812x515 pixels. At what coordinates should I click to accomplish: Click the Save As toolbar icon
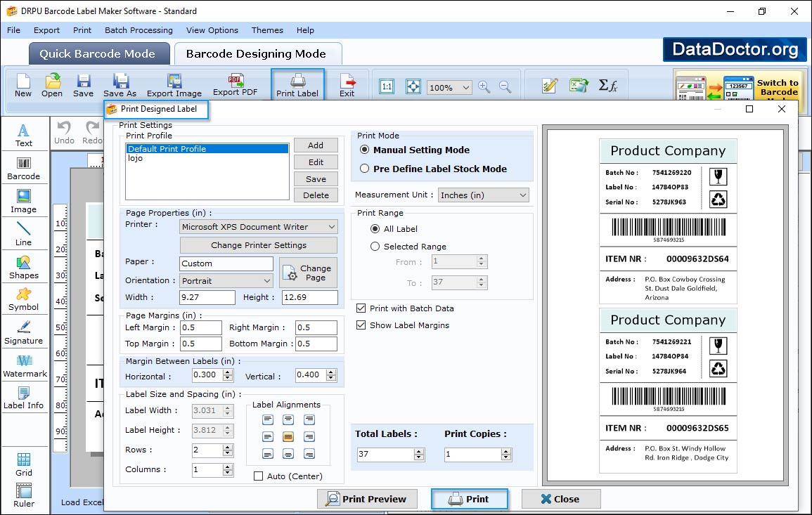(120, 86)
